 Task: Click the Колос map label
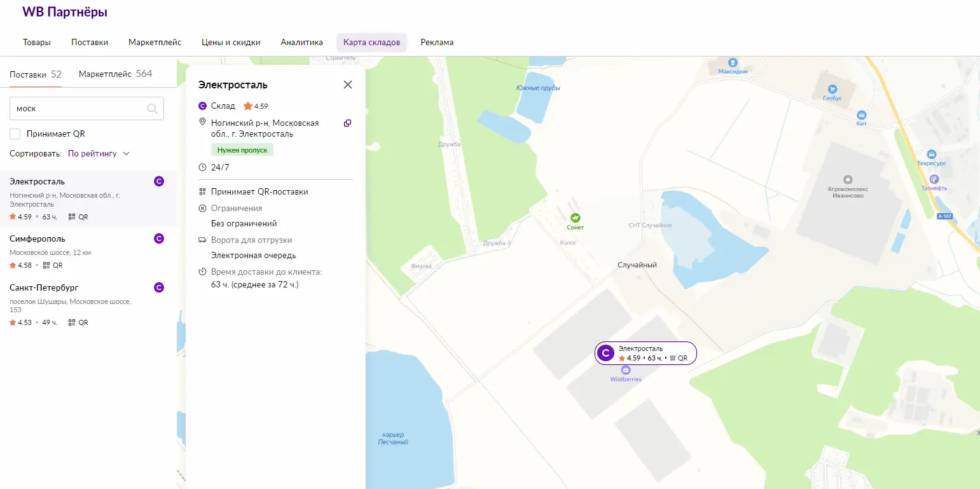[568, 243]
